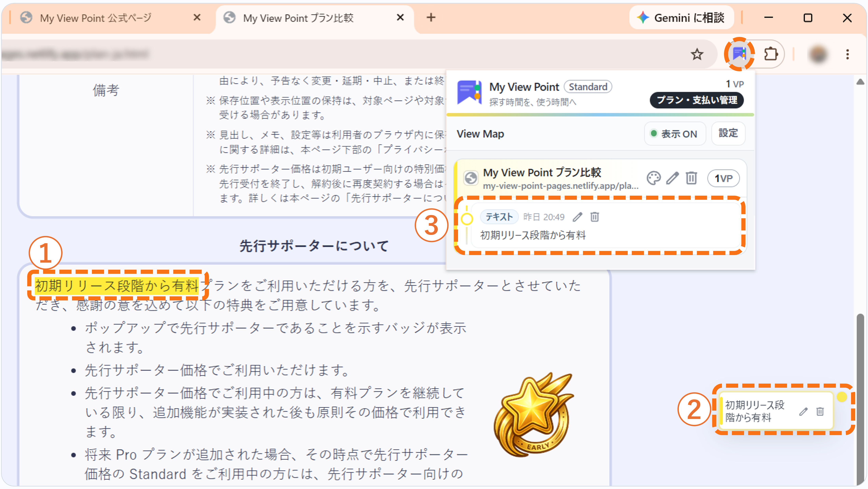
Task: Maximize the browser window
Action: click(808, 18)
